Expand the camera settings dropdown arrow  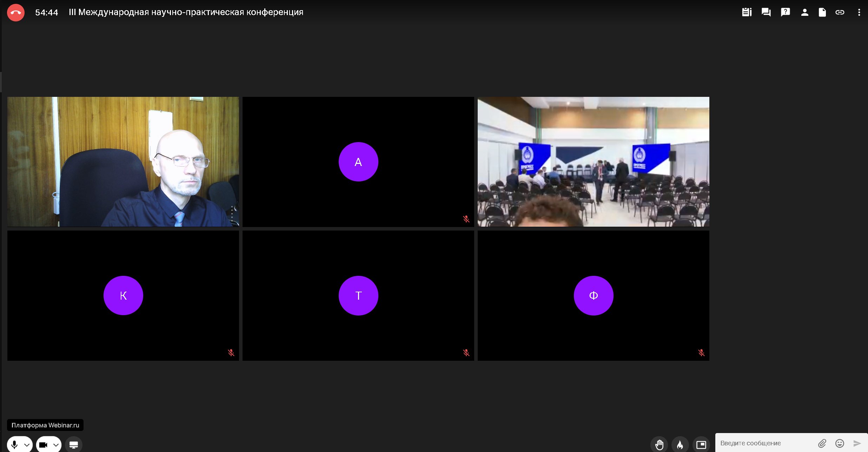(x=56, y=445)
